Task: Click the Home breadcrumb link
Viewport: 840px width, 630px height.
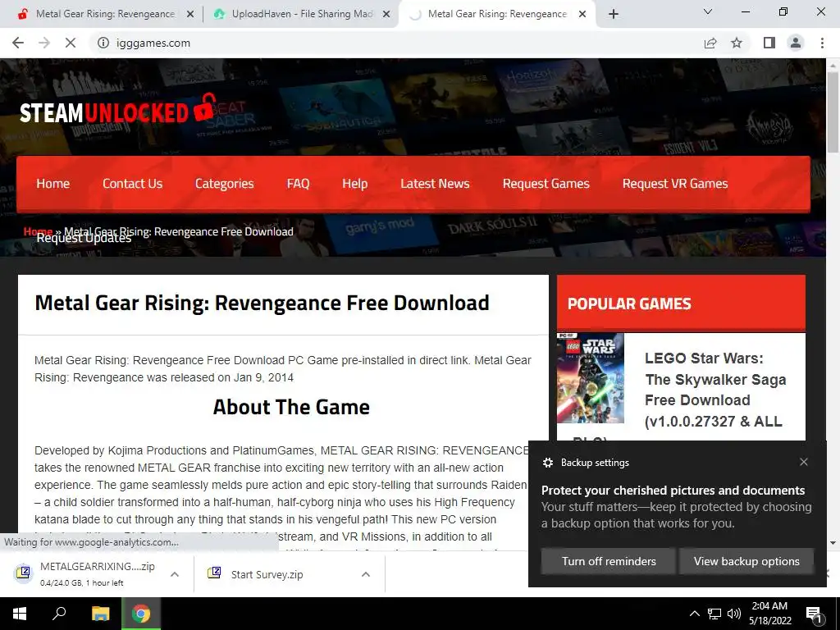Action: click(x=38, y=231)
